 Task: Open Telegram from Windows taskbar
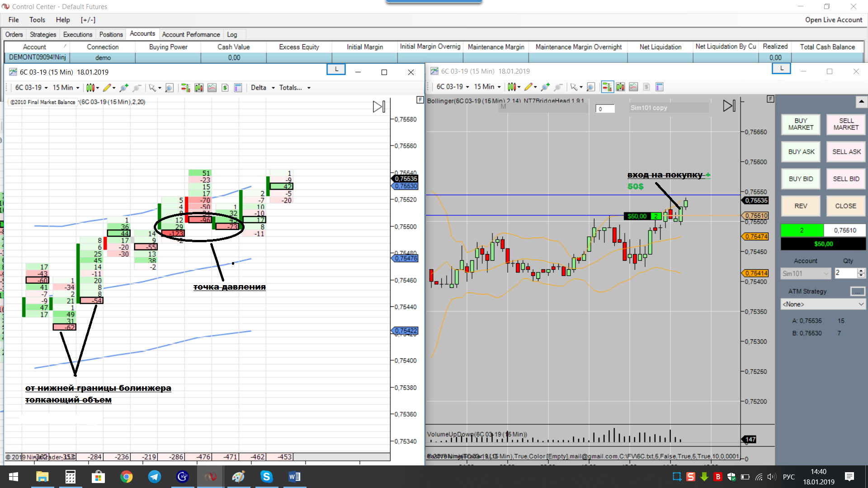155,477
